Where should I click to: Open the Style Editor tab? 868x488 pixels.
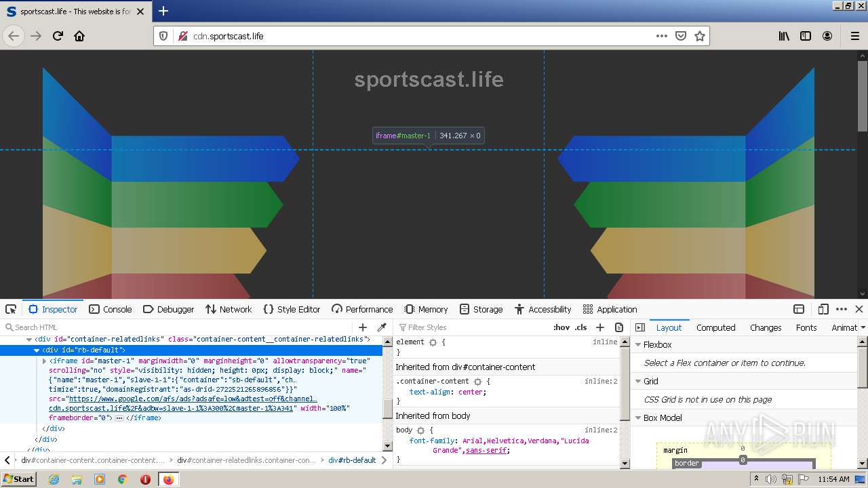pos(292,309)
